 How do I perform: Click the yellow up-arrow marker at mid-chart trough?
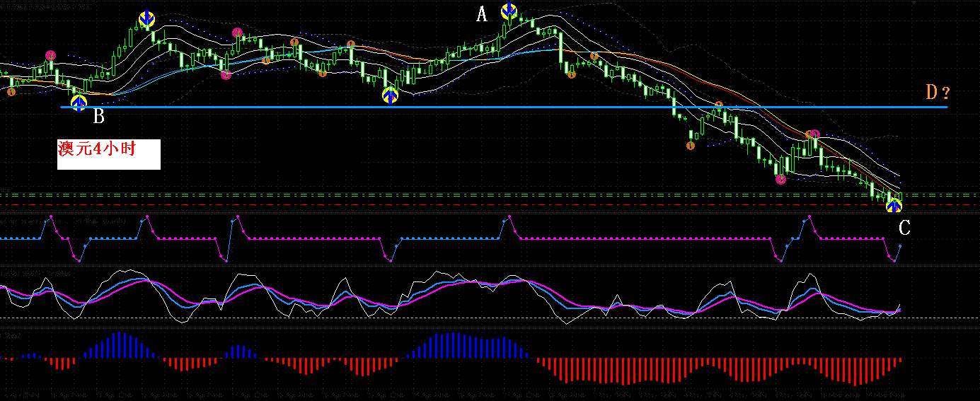[390, 95]
